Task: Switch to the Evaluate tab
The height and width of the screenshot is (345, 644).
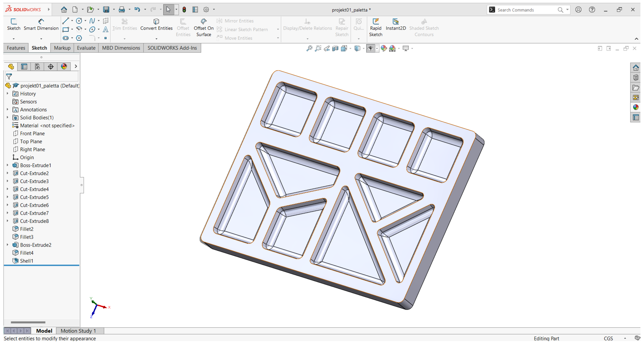Action: [86, 48]
